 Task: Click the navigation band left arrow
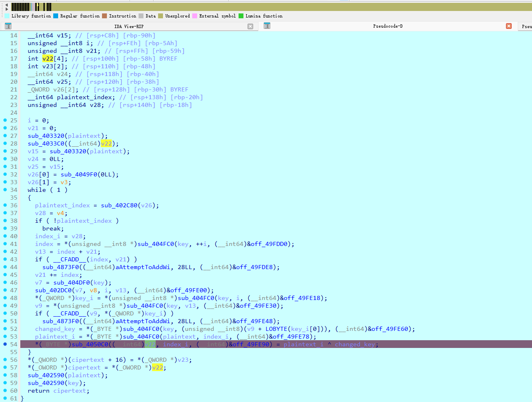pos(6,5)
